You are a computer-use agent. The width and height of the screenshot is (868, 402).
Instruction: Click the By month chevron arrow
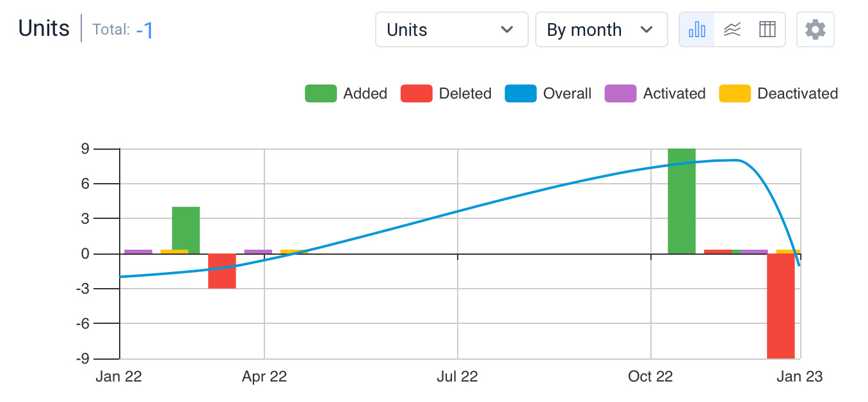(x=647, y=29)
